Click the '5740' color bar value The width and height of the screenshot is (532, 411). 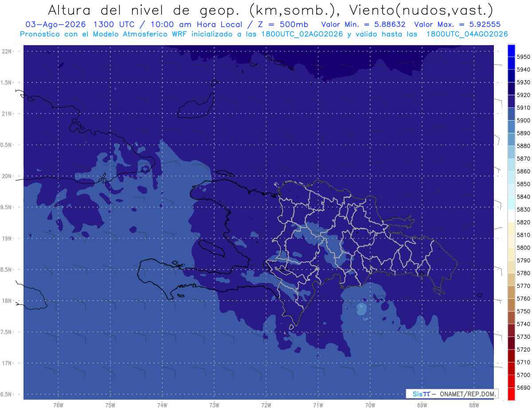click(x=523, y=324)
